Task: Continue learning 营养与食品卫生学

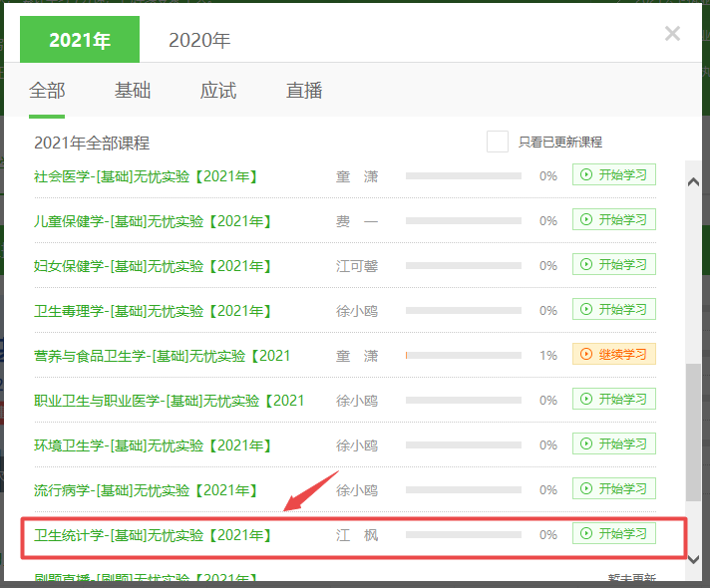Action: pos(613,355)
